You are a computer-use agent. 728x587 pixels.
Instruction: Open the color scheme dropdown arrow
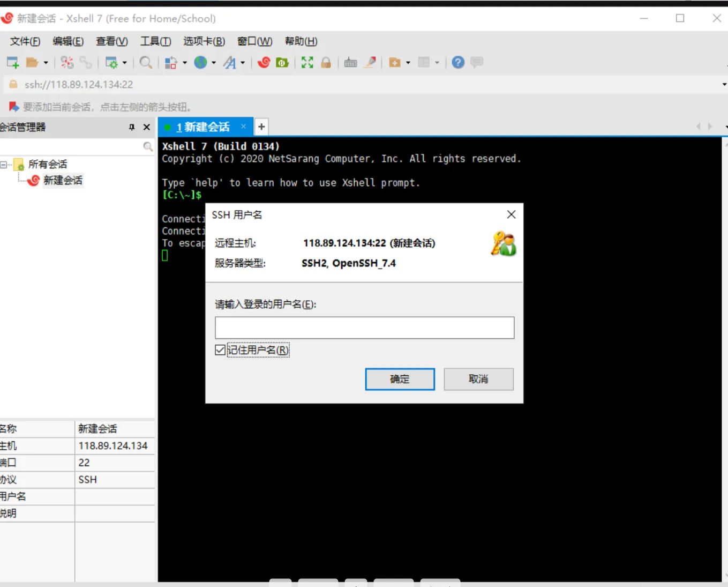point(185,63)
